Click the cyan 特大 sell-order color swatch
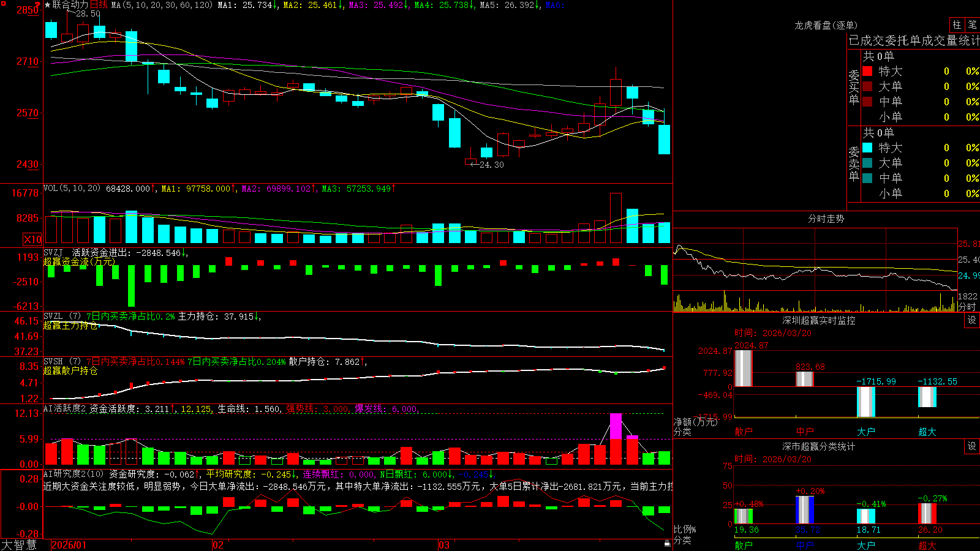The height and width of the screenshot is (551, 980). click(867, 148)
